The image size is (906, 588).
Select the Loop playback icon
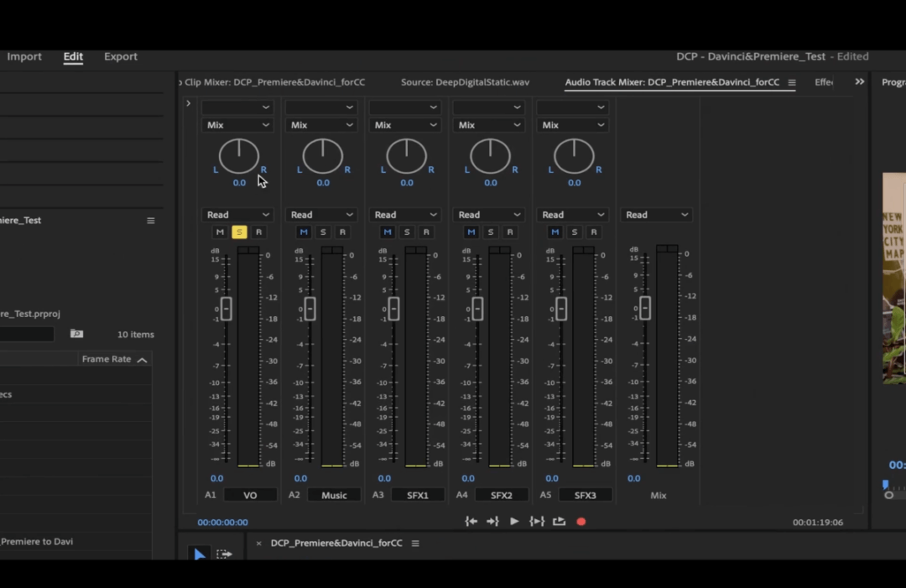click(559, 521)
